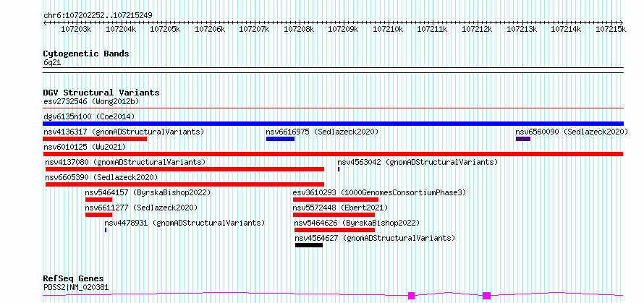Screen dimensions: 644x303
Task: Click the 107209k ruler tick label
Action: coord(344,29)
